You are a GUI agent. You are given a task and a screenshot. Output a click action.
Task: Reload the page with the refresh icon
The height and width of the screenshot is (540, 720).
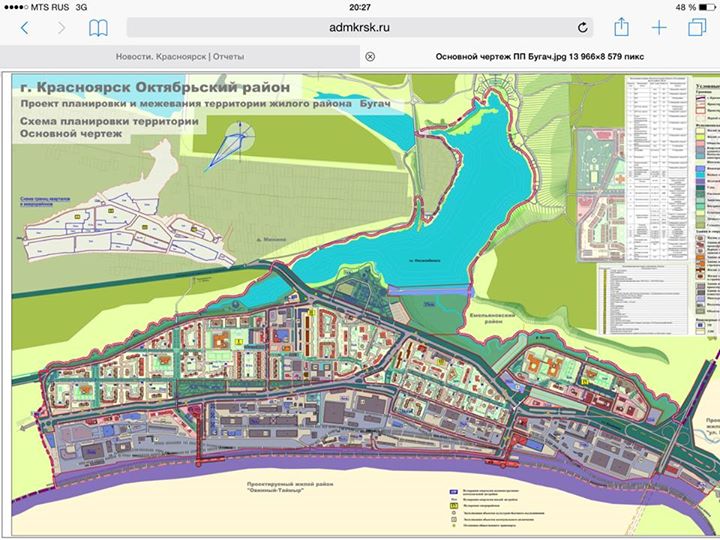coord(582,28)
